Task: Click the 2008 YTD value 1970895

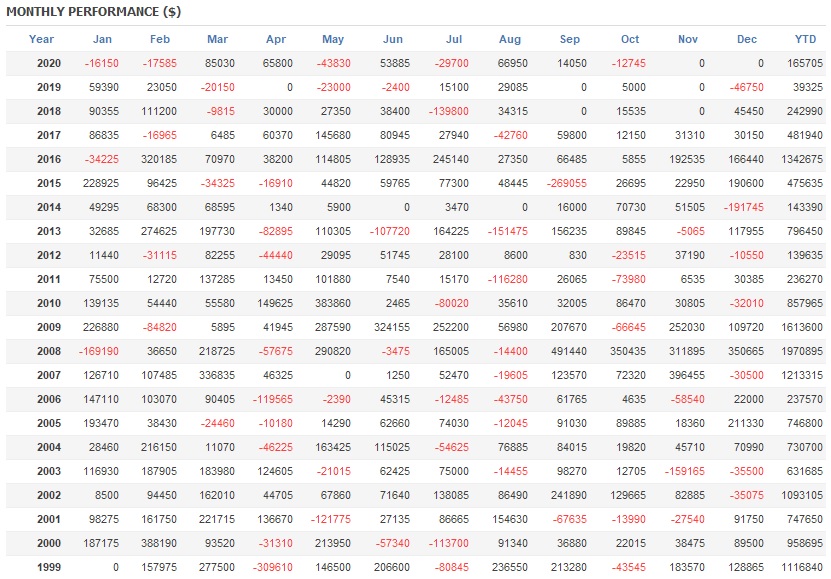Action: click(802, 351)
